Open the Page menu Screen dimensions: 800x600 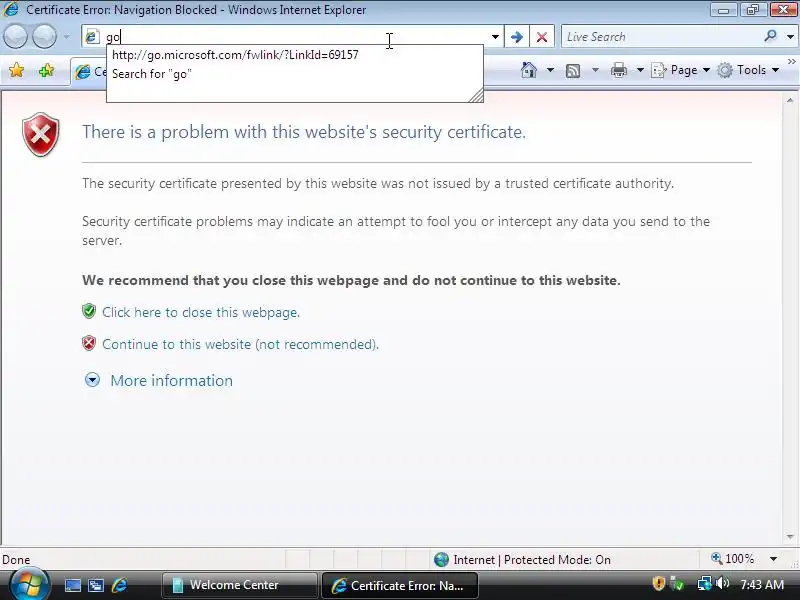[x=681, y=70]
